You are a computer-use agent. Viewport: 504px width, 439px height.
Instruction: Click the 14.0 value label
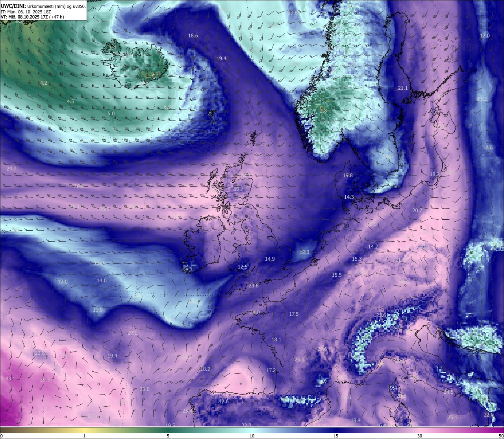(102, 281)
